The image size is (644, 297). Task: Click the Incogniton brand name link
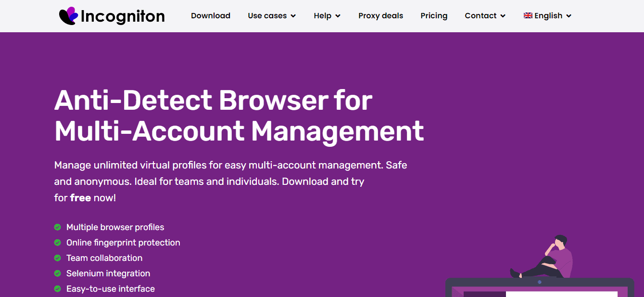pyautogui.click(x=123, y=16)
